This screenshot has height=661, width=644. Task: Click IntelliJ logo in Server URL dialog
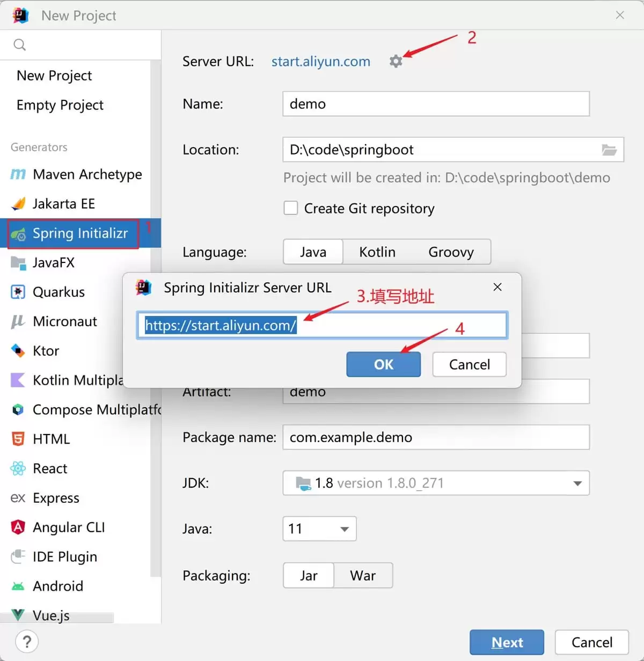tap(144, 288)
